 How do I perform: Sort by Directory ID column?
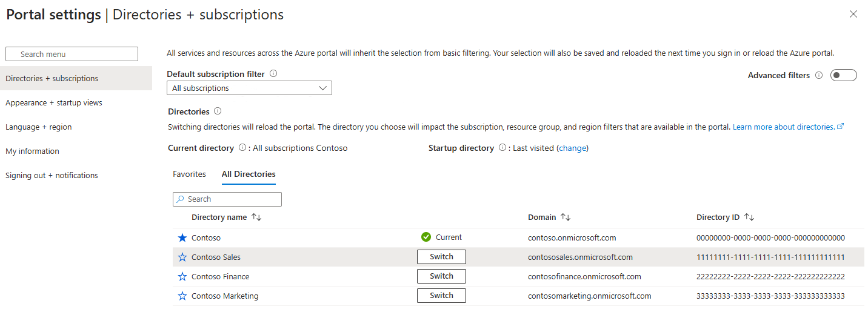click(x=749, y=217)
